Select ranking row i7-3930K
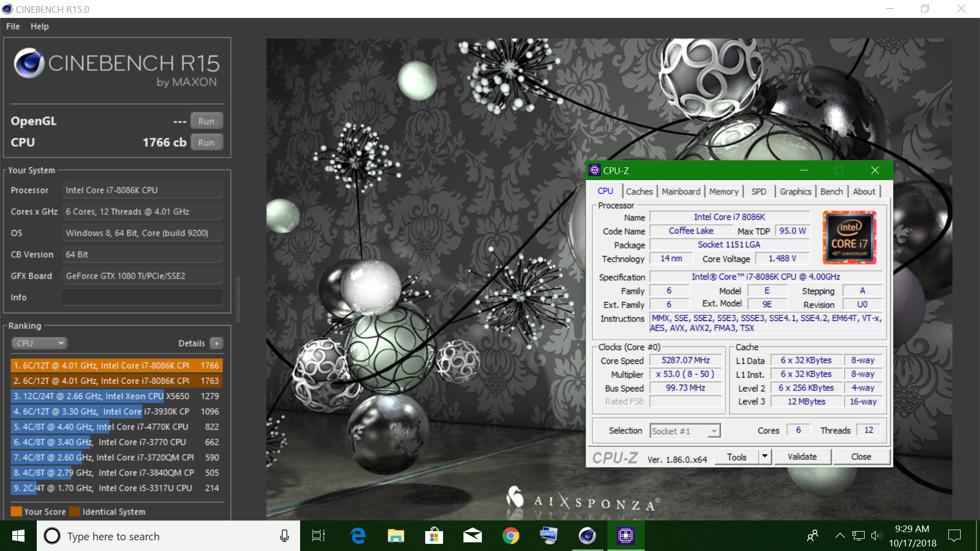This screenshot has width=980, height=551. tap(116, 411)
